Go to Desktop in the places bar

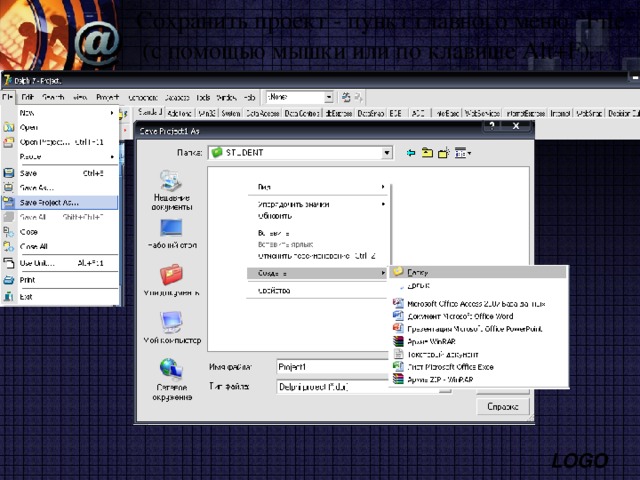pos(171,231)
